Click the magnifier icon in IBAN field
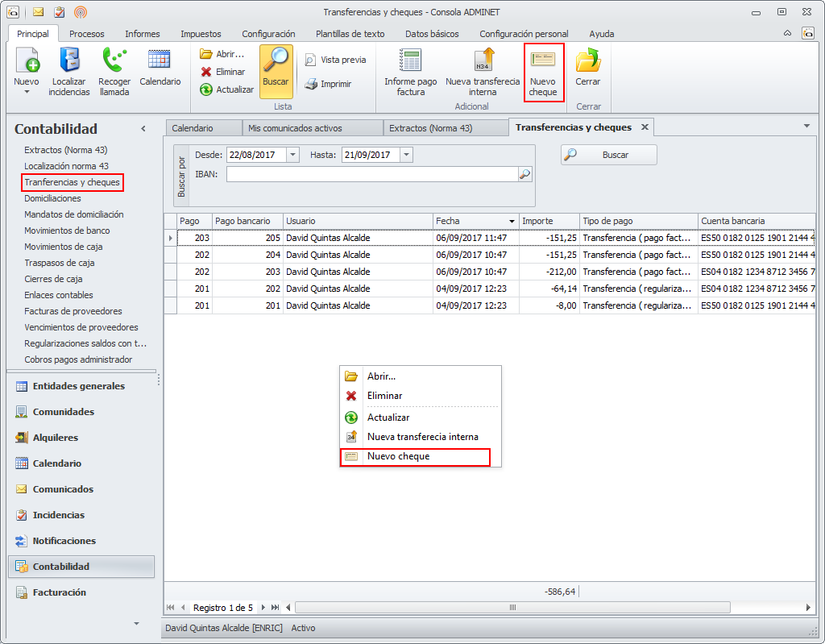The image size is (825, 644). click(524, 174)
